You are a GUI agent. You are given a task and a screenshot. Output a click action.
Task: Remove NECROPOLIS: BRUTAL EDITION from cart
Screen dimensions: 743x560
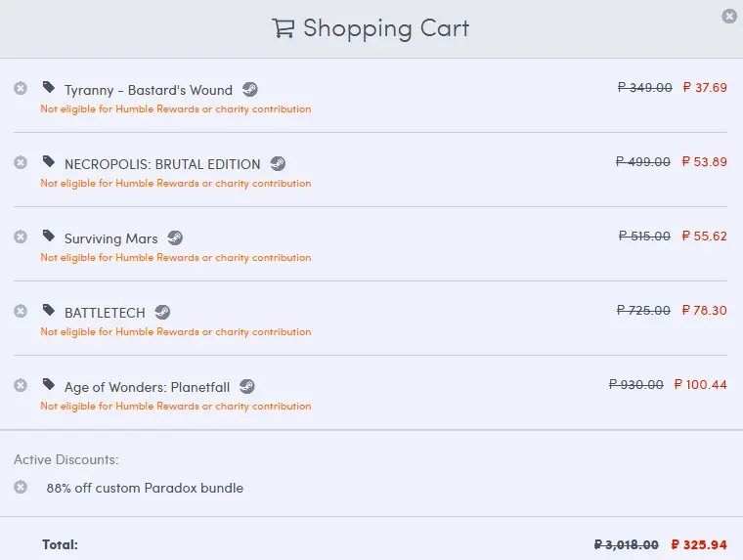pos(21,162)
